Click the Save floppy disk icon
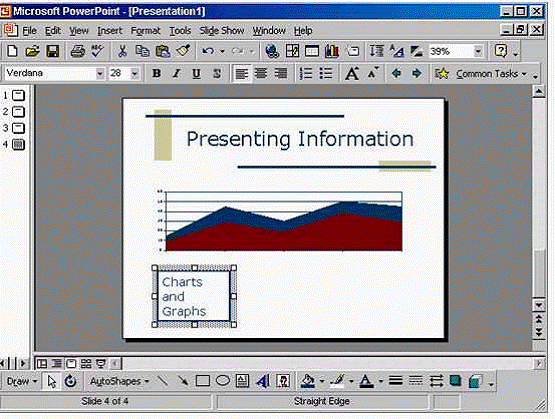 click(53, 52)
